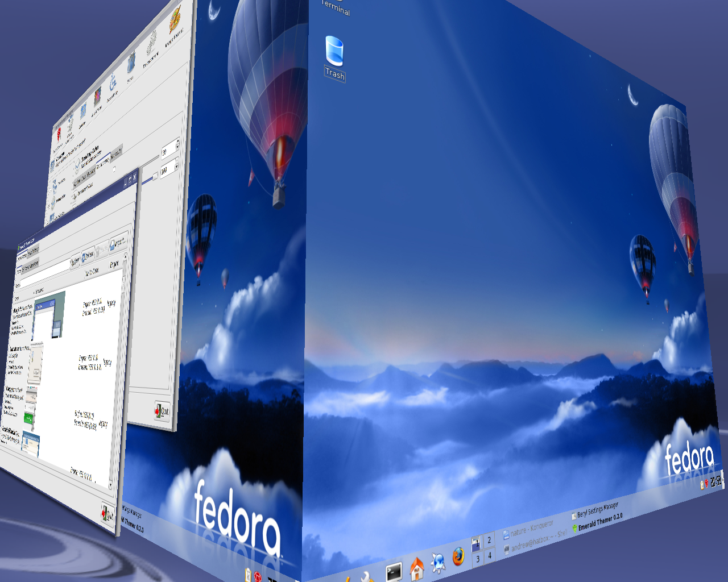Quit the Beryl Settings Manager
The height and width of the screenshot is (582, 728).
(x=162, y=411)
